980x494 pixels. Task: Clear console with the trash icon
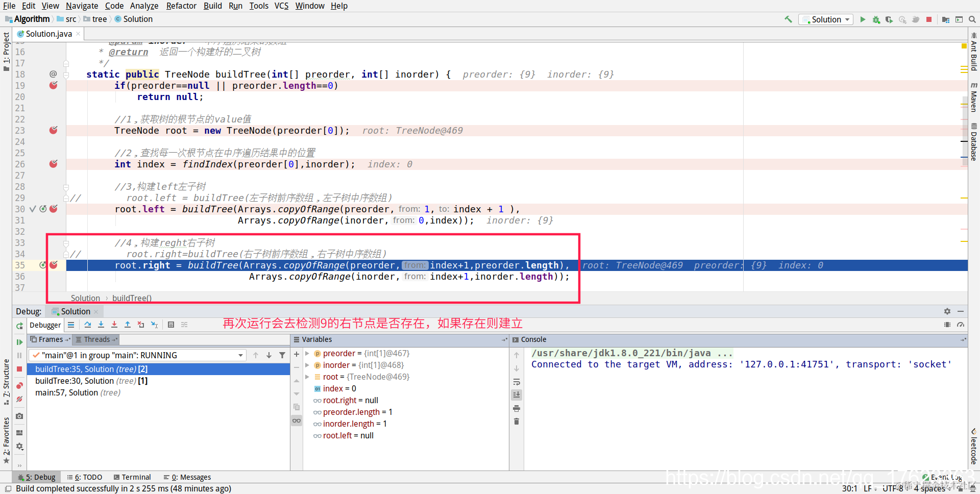[517, 421]
